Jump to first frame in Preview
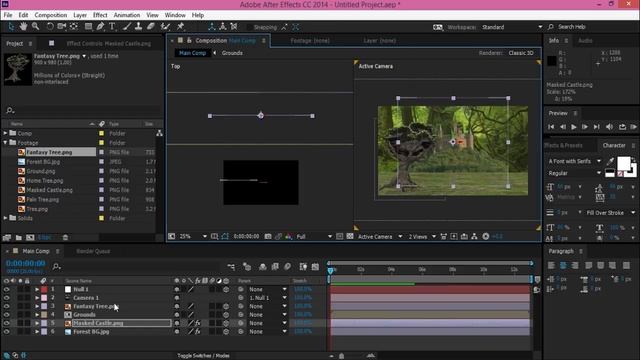640x360 pixels. [551, 127]
